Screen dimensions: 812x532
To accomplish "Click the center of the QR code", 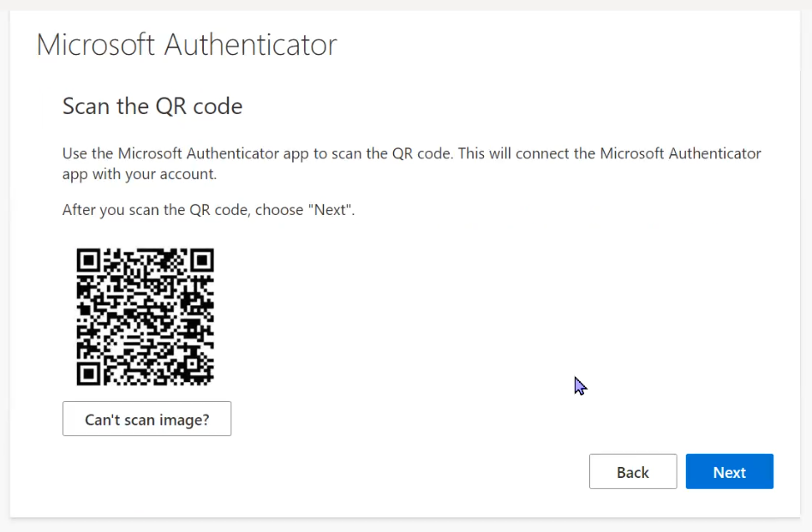I will pyautogui.click(x=145, y=317).
